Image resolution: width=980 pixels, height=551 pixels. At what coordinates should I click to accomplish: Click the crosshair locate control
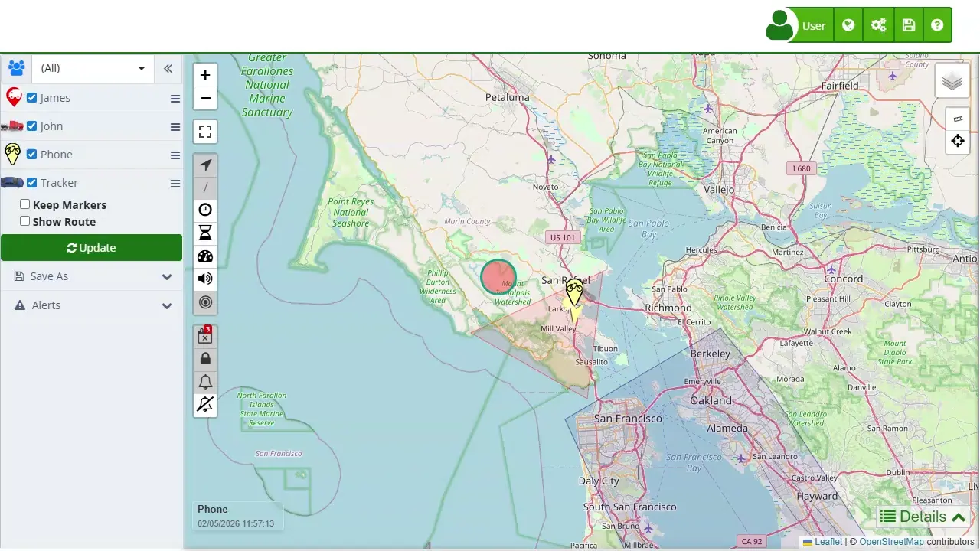point(958,141)
